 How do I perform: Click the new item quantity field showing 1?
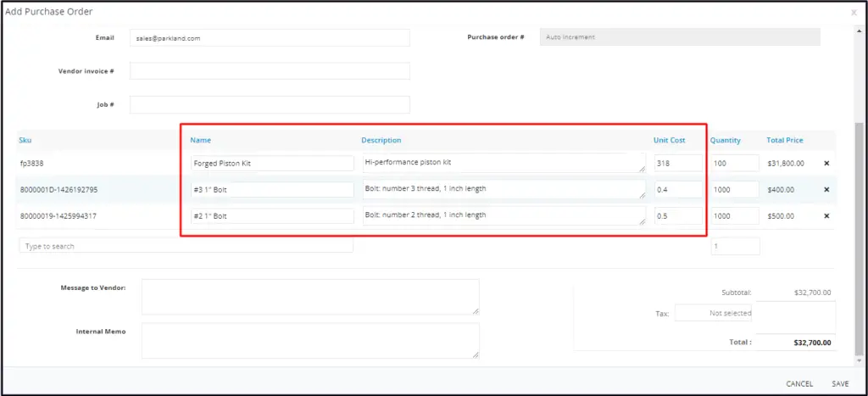(x=735, y=247)
